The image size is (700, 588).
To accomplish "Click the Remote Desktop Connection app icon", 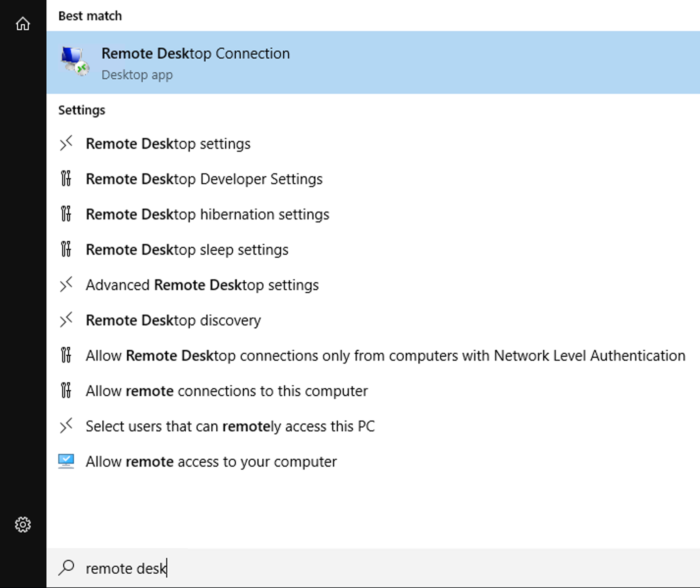I will pyautogui.click(x=74, y=61).
